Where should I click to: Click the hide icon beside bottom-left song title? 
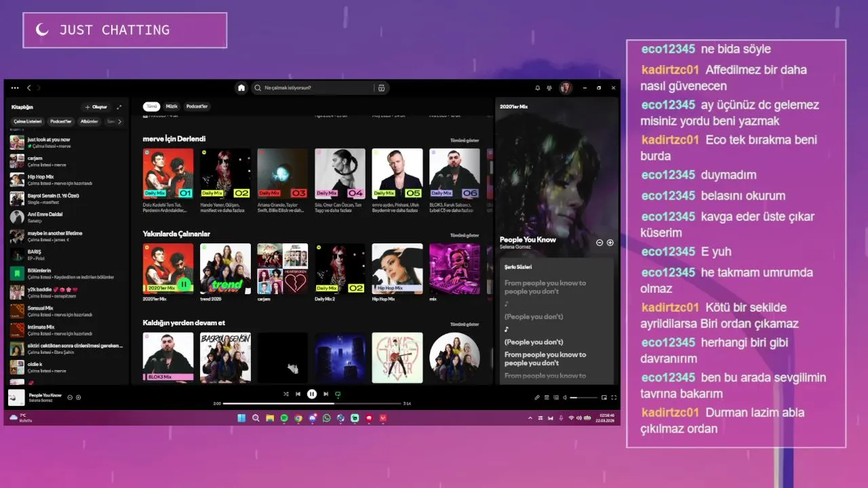pos(70,397)
